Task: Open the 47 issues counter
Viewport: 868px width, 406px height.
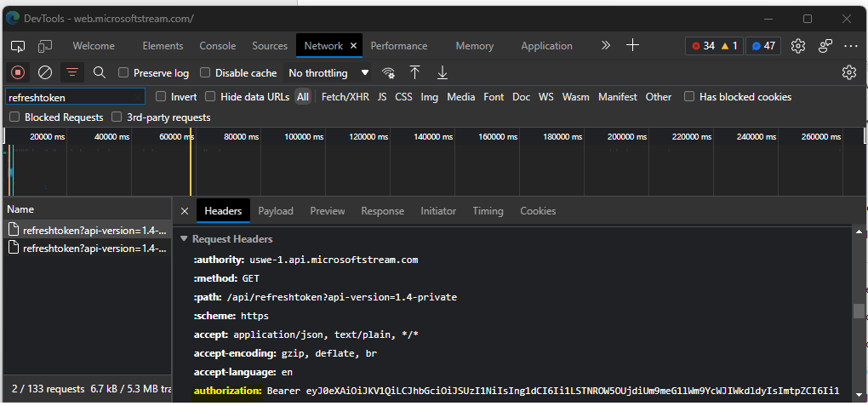Action: click(x=763, y=46)
